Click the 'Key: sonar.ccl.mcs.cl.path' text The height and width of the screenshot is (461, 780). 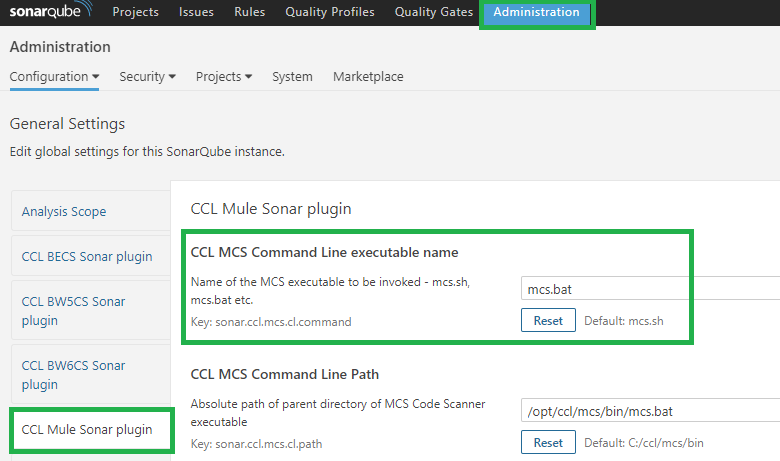256,444
